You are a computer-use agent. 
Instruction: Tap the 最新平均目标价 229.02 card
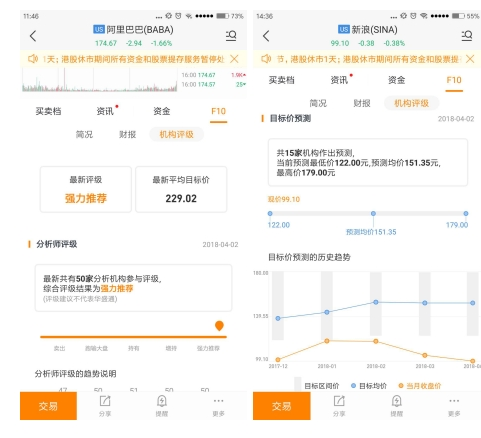click(x=181, y=189)
